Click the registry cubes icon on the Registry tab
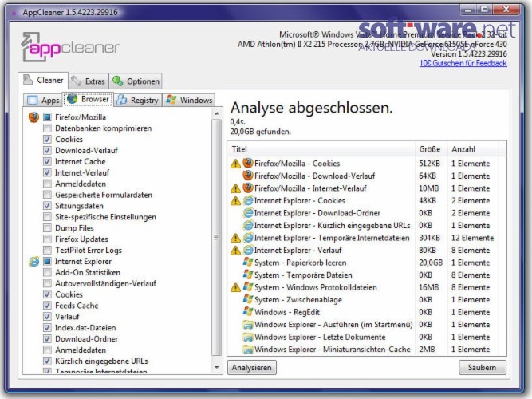Image resolution: width=532 pixels, height=399 pixels. 122,100
